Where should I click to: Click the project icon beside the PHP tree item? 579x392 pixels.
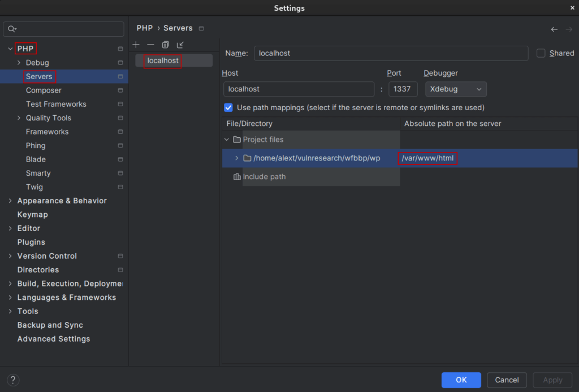[120, 49]
